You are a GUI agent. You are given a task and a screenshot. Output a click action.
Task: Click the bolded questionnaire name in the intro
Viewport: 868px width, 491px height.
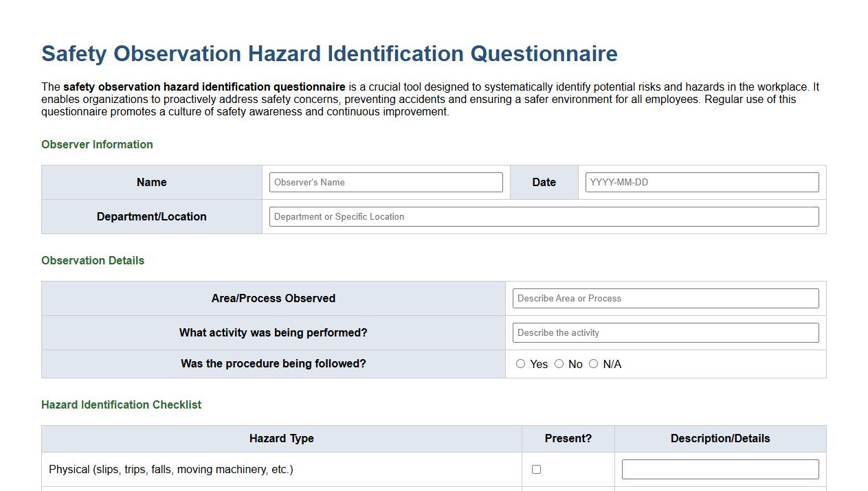(203, 87)
